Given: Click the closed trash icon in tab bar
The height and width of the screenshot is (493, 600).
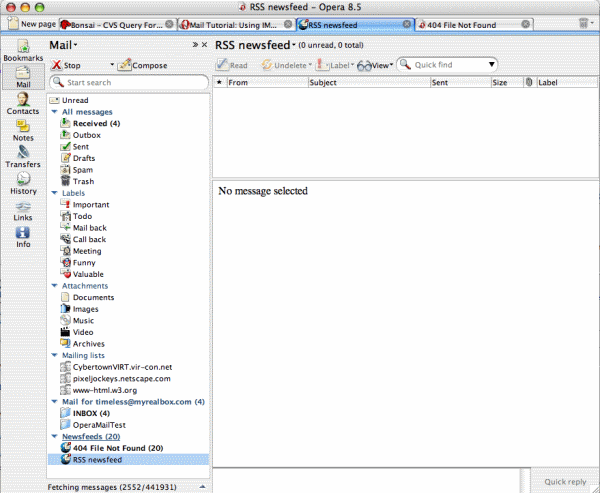Looking at the screenshot, I should [583, 23].
